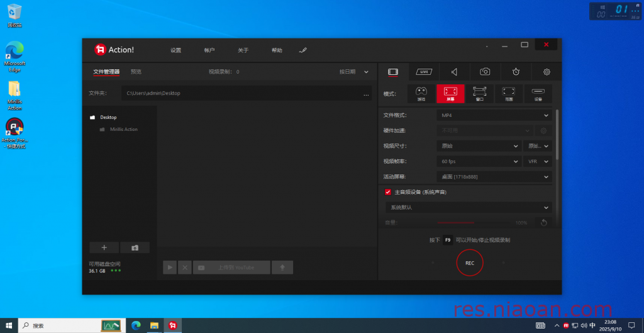
Task: Select the 游戏 gamepad recording mode
Action: click(x=421, y=94)
